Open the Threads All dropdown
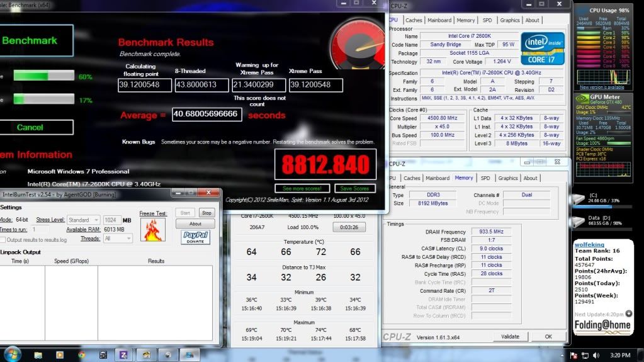 (x=118, y=239)
